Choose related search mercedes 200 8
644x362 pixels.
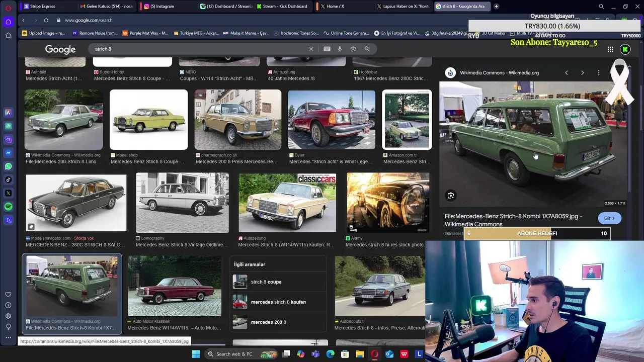click(x=278, y=322)
